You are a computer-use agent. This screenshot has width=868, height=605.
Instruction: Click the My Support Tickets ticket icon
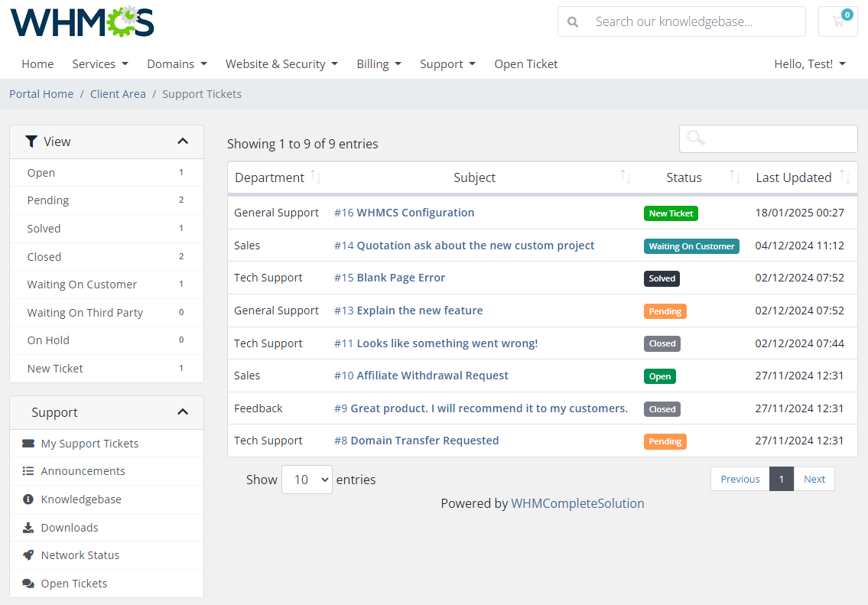tap(28, 444)
